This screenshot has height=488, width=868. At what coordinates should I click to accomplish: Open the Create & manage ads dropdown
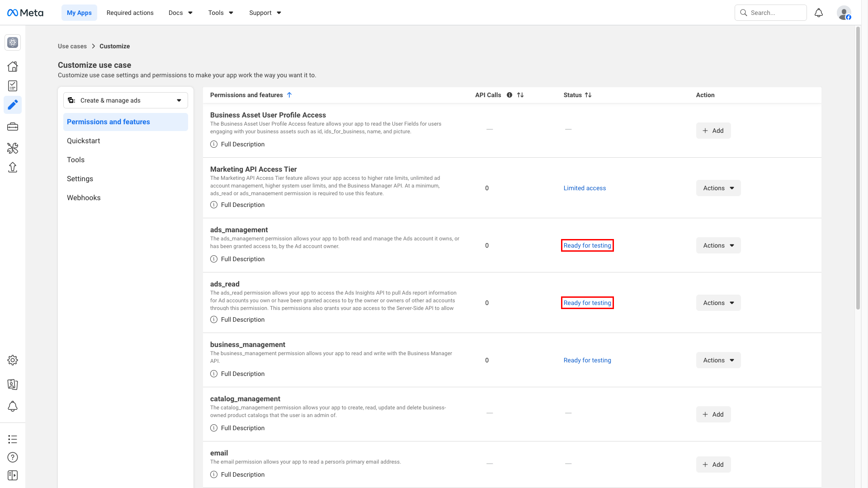coord(126,100)
